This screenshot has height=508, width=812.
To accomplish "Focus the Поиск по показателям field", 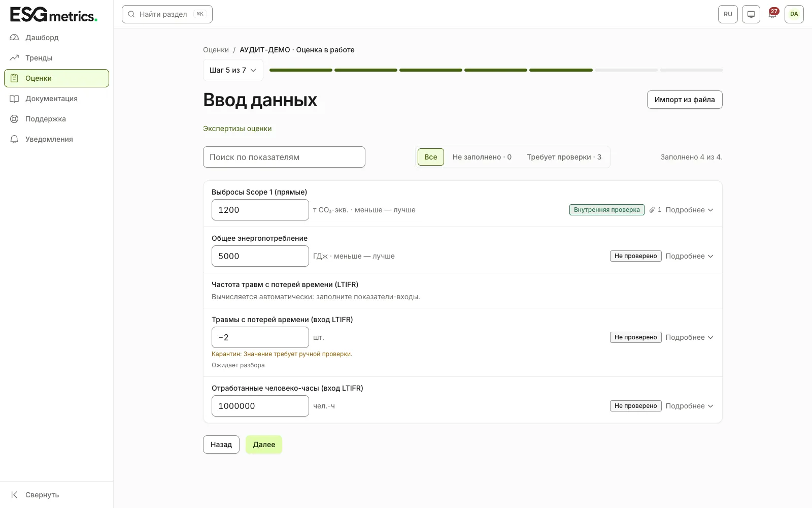I will [284, 157].
